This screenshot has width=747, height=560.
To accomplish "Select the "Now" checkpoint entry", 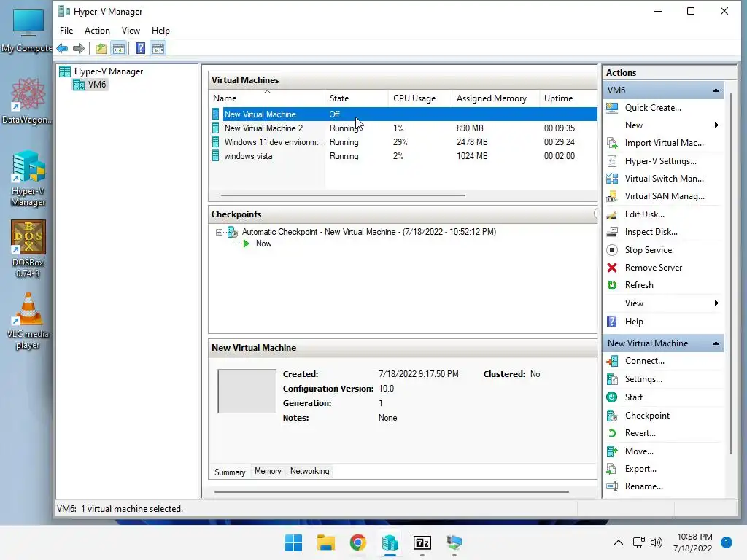I will (x=263, y=244).
